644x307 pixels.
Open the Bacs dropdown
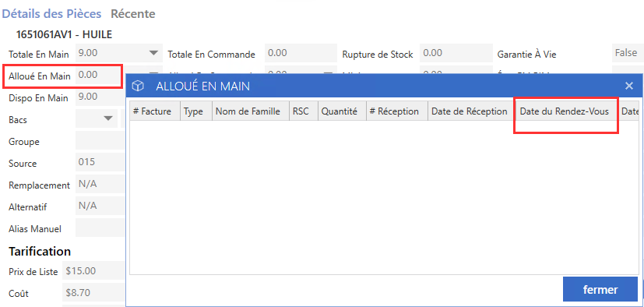click(x=108, y=118)
